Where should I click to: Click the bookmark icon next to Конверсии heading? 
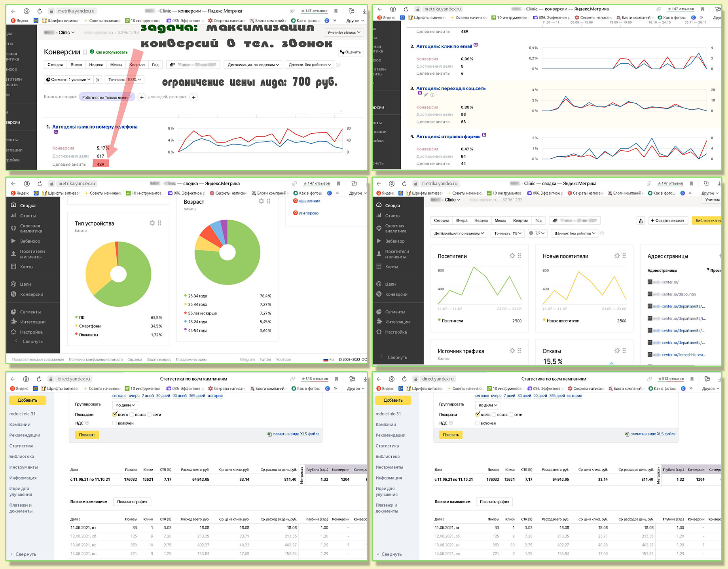point(85,52)
